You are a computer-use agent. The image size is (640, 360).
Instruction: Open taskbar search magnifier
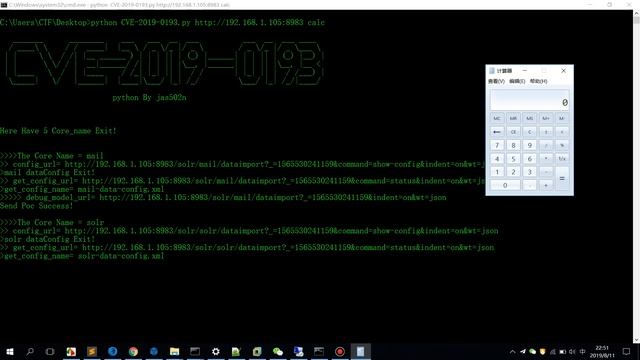click(30, 351)
